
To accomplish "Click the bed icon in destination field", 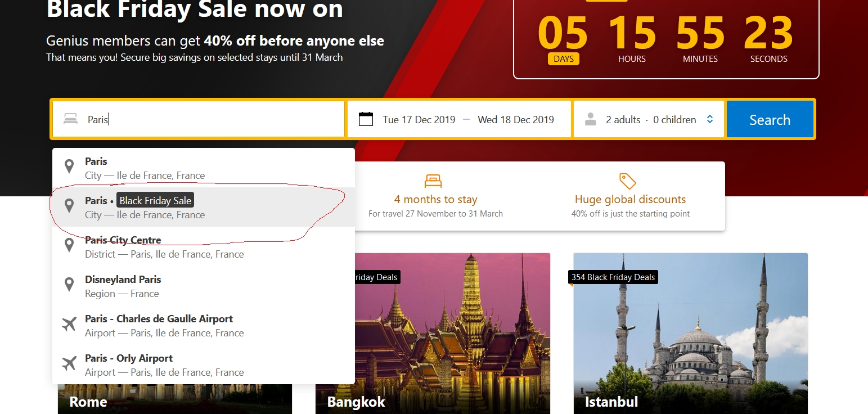I will tap(70, 119).
